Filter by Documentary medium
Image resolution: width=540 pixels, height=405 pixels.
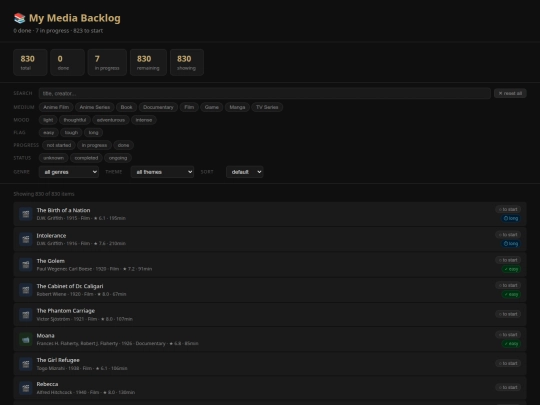[158, 107]
